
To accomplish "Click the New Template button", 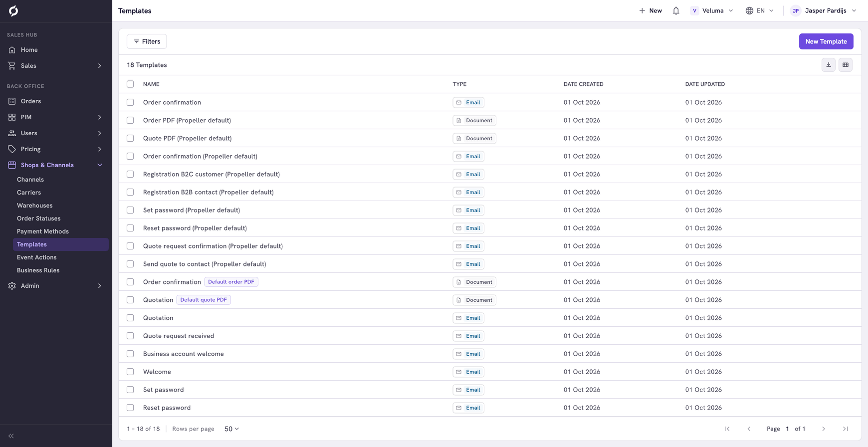I will coord(826,41).
